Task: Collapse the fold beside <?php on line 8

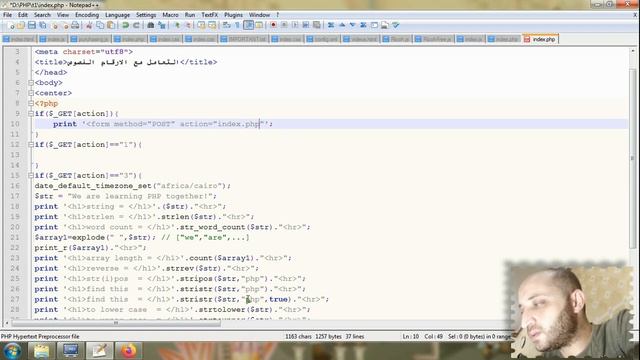Action: (x=31, y=103)
